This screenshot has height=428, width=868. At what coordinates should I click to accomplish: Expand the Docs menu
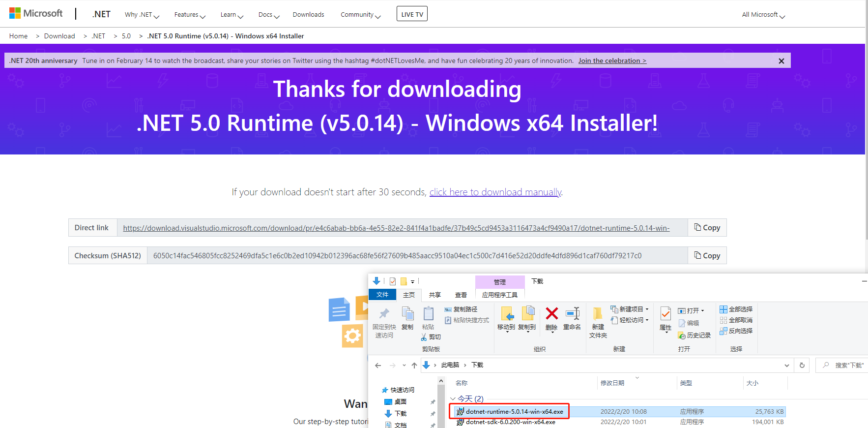(x=269, y=15)
